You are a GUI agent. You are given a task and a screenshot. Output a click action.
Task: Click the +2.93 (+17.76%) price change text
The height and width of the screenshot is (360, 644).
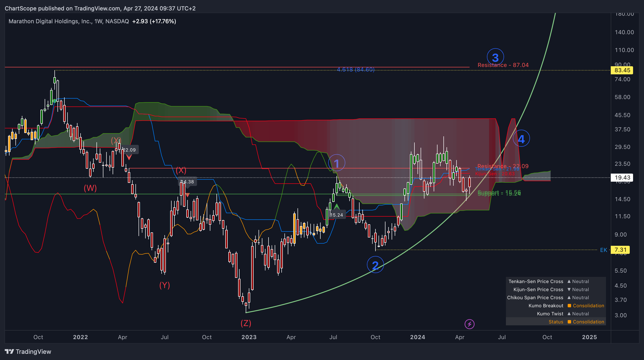click(154, 21)
